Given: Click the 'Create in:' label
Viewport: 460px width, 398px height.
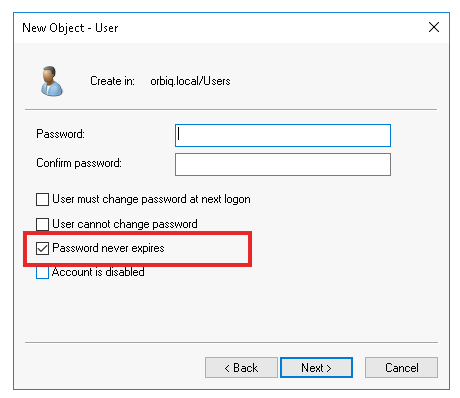Looking at the screenshot, I should tap(112, 81).
